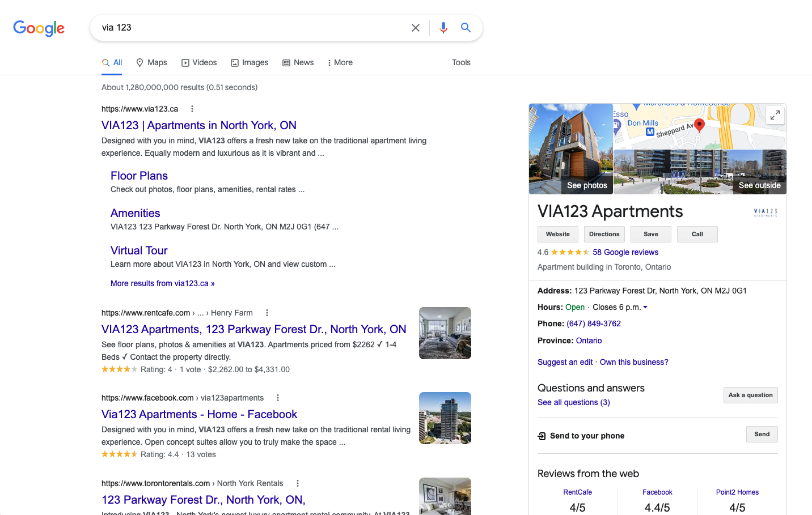Open 123 Parkway Forest Dr. torontorentals result
Screen dimensions: 812x515
coord(204,500)
